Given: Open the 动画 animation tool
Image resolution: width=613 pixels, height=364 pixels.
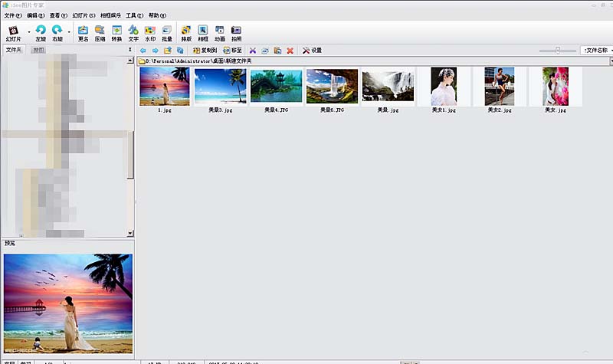Looking at the screenshot, I should (x=220, y=33).
